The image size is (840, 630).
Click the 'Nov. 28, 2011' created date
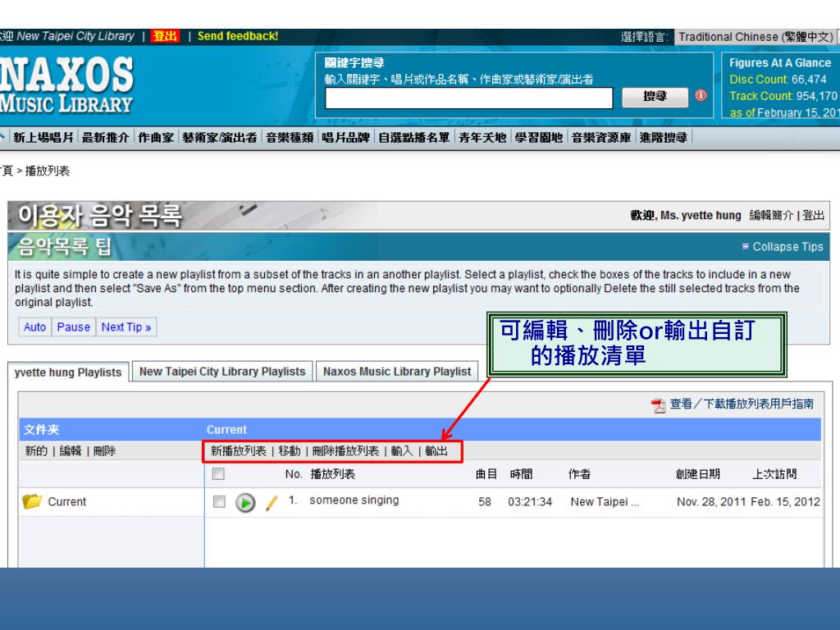coord(711,502)
